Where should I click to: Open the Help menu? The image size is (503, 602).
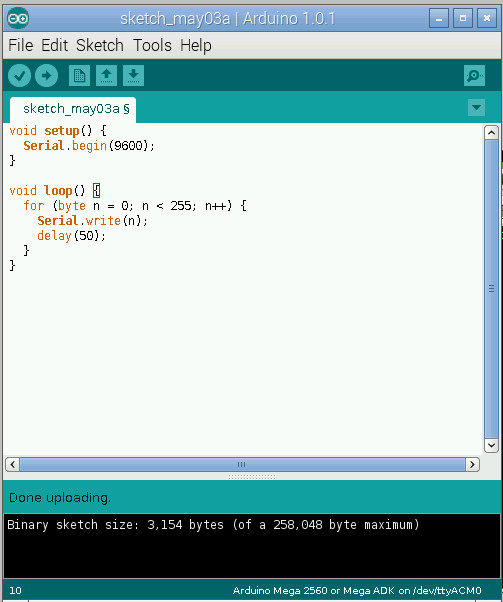(196, 46)
